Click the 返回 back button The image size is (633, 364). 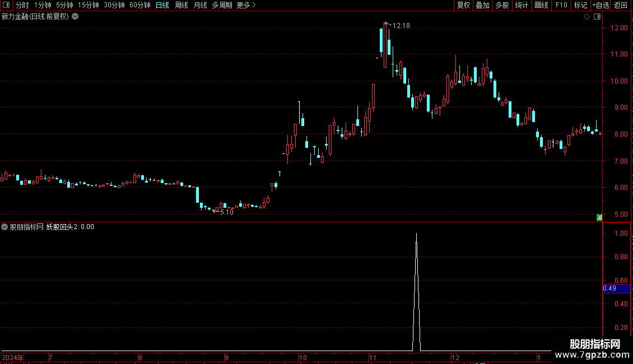[621, 5]
